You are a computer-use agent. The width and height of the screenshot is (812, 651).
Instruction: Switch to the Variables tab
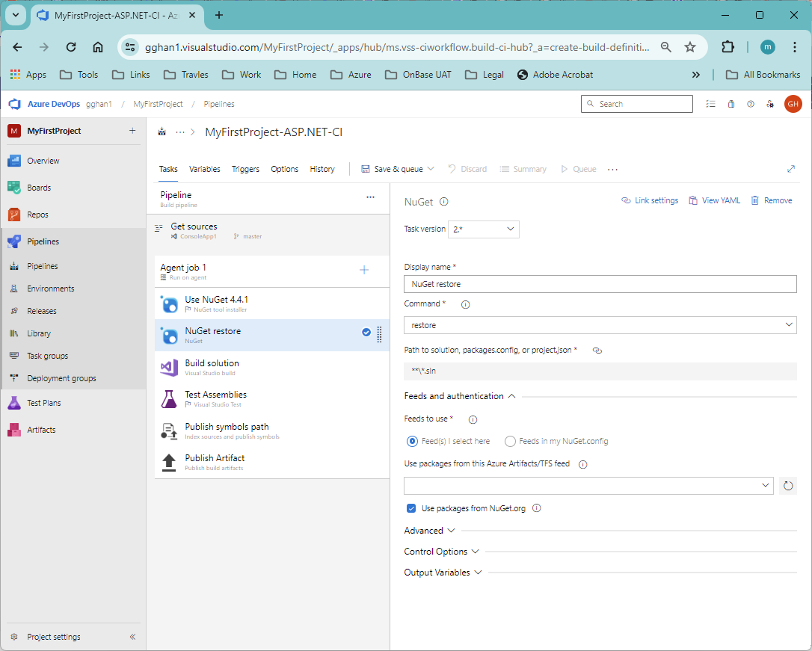pos(204,169)
